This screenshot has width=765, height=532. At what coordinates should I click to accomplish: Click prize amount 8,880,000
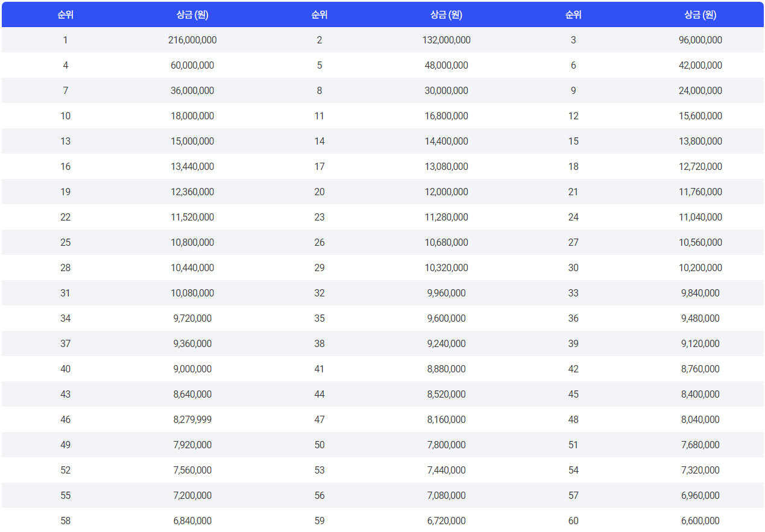446,369
